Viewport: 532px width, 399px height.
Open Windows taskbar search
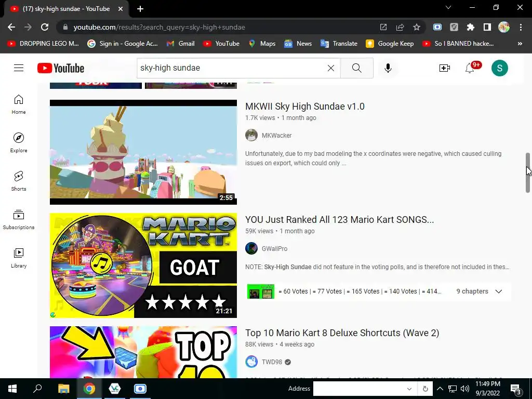(37, 389)
